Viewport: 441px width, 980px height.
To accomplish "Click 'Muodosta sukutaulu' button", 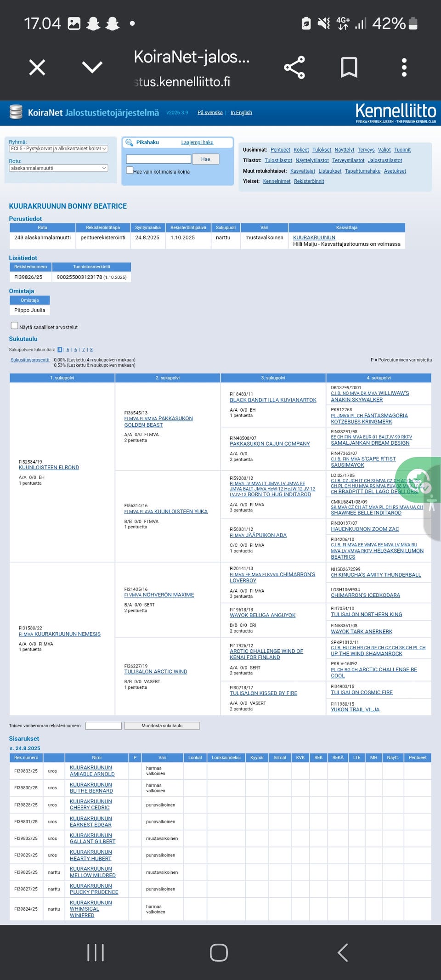I will coord(162,725).
